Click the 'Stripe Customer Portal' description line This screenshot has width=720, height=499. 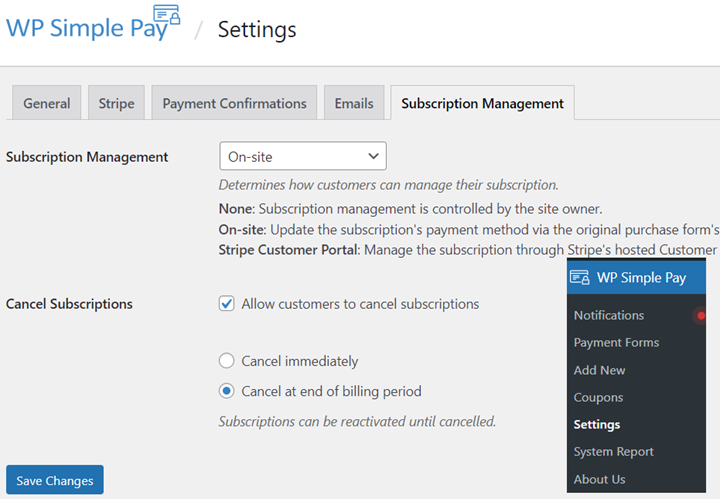(x=468, y=250)
